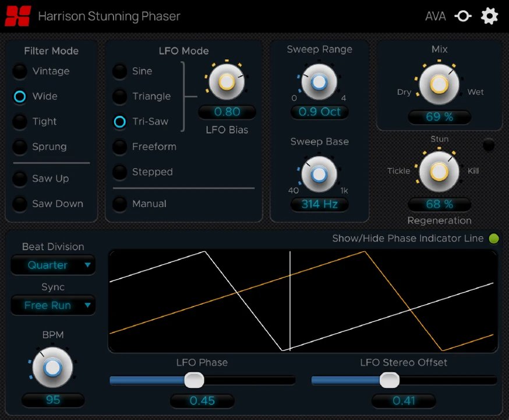This screenshot has width=509, height=420.
Task: Click the Sweep Base knob
Action: (319, 174)
